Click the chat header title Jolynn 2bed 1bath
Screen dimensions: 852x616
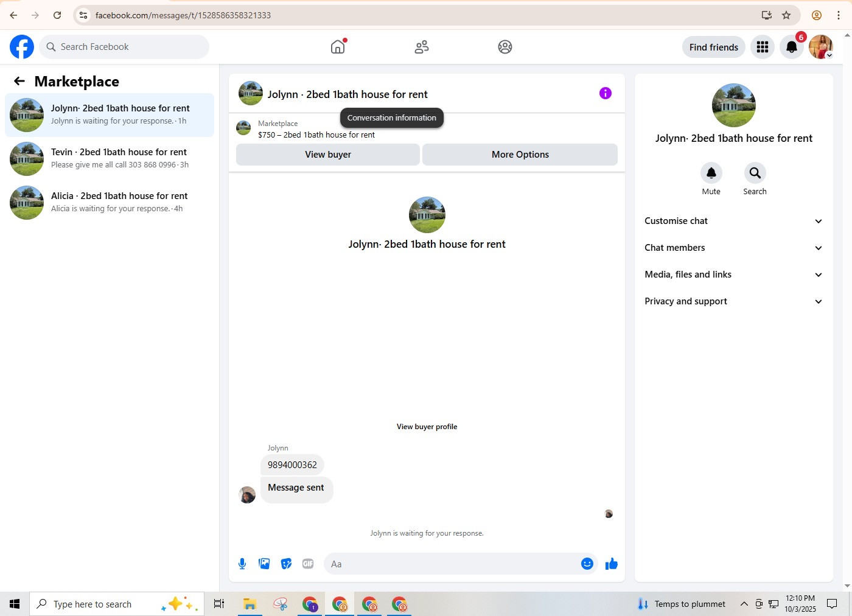pos(347,94)
